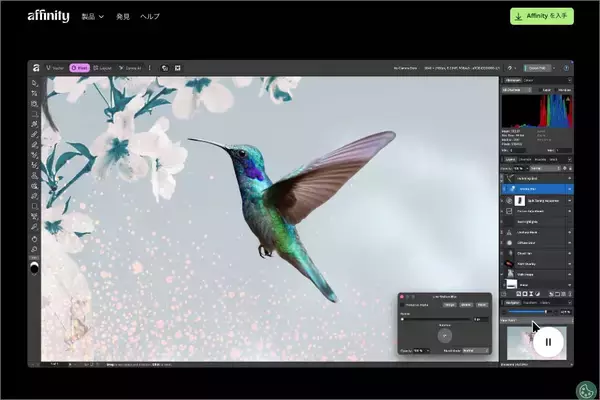600x400 pixels.
Task: Click the leftmost icon on the Layers bottom bar
Action: [504, 294]
